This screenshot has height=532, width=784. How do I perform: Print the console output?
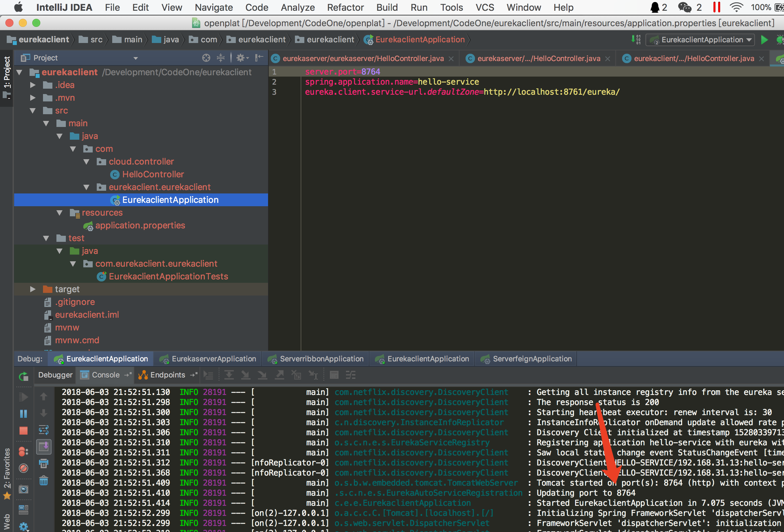(44, 463)
